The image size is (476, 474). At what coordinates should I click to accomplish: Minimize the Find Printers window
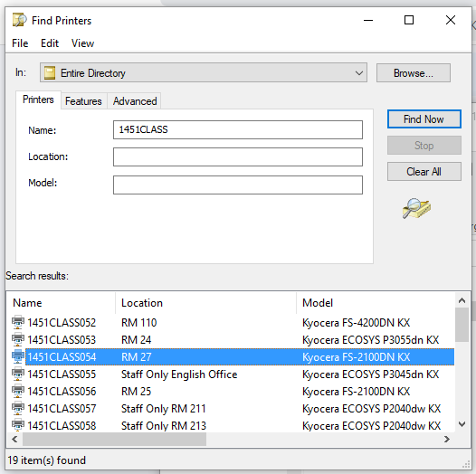[x=368, y=20]
